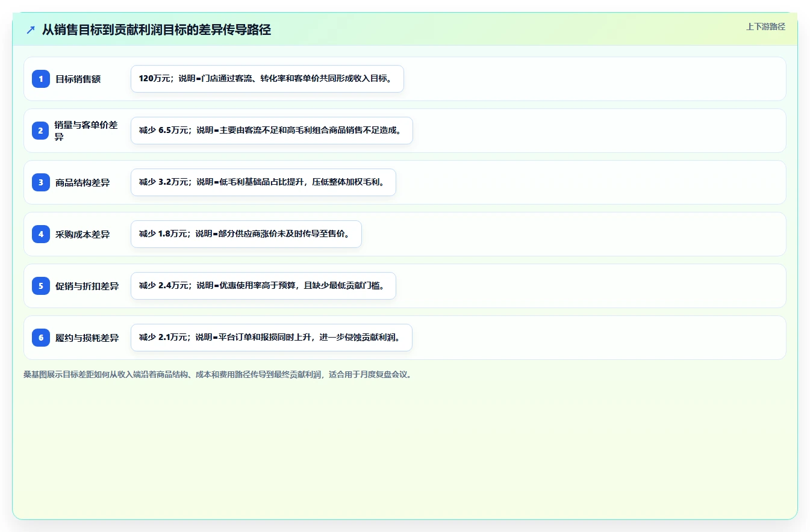Image resolution: width=810 pixels, height=532 pixels.
Task: Click the 上下游路径 label
Action: (x=765, y=26)
